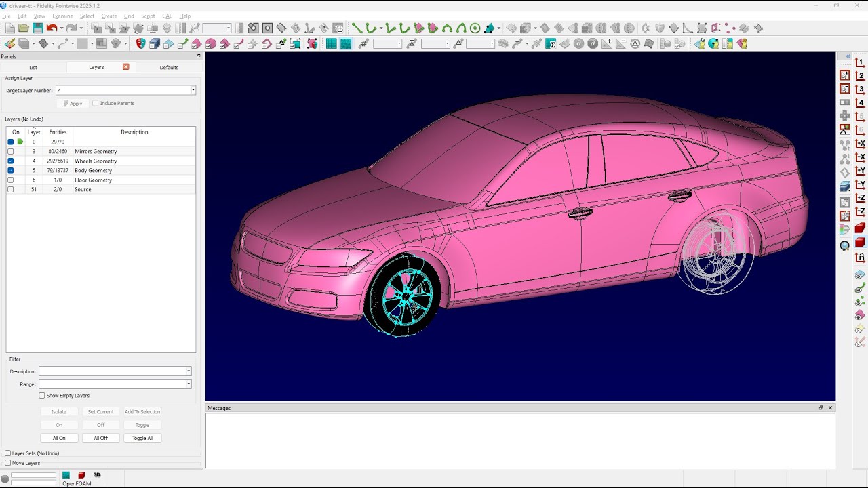Click the normal n-hat view icon
Screen dimensions: 868x488
860,257
